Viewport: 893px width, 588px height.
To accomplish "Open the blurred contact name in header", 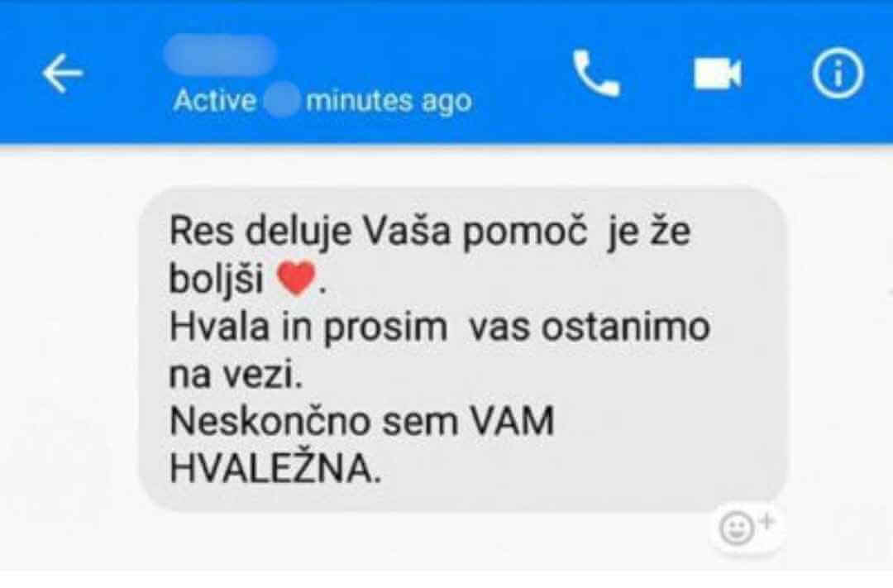I will 219,54.
